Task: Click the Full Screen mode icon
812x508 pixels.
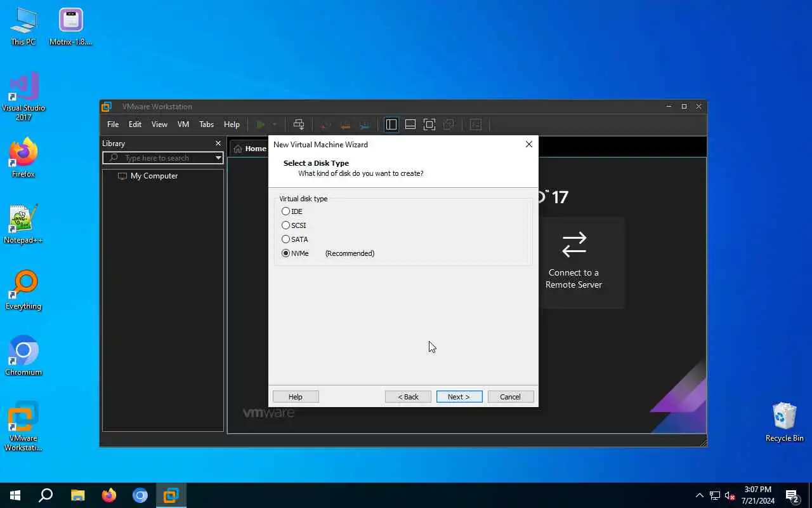Action: (x=429, y=124)
